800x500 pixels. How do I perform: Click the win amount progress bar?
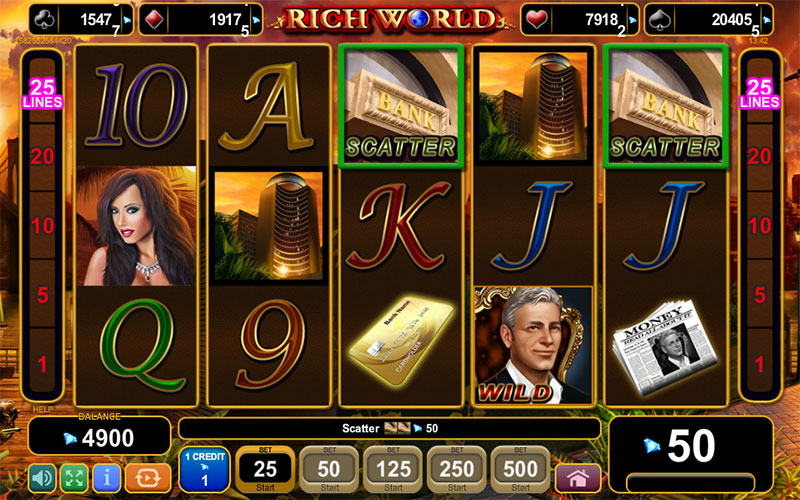tap(690, 482)
